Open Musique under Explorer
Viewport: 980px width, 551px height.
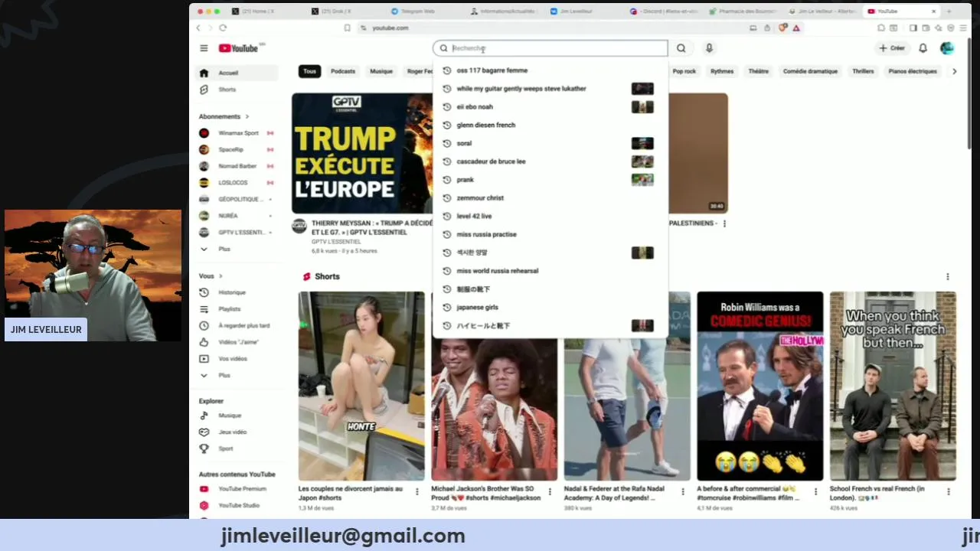coord(237,416)
